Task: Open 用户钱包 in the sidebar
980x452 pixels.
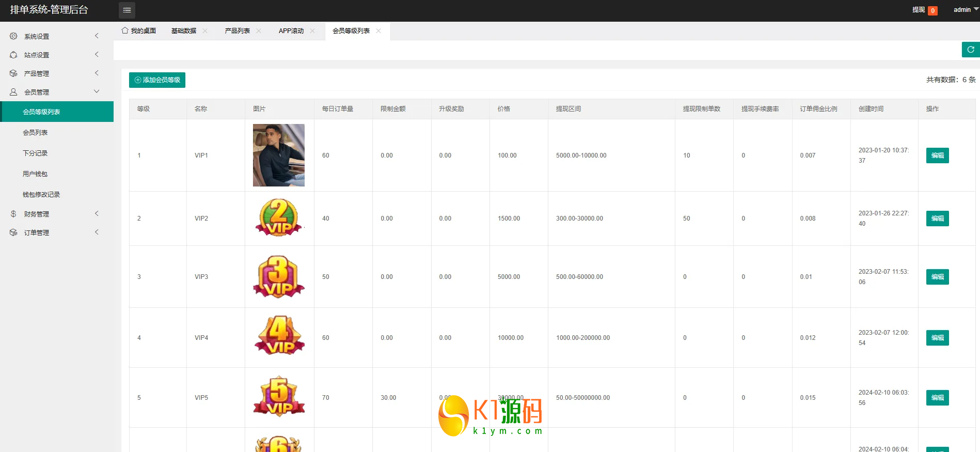Action: click(57, 174)
